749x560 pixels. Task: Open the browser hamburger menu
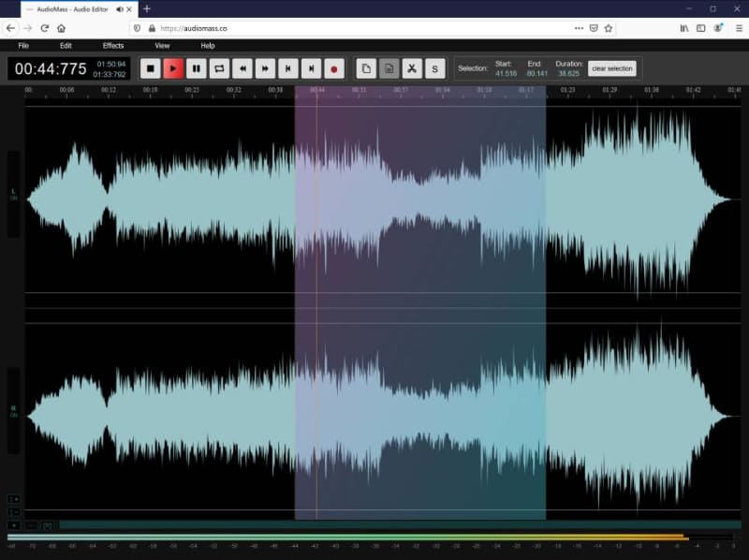(739, 28)
